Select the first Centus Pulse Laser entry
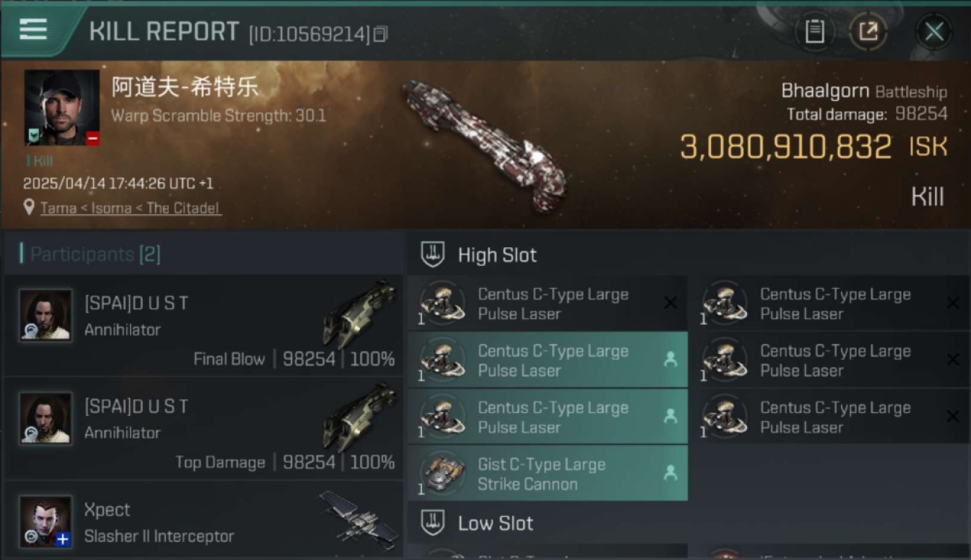971x560 pixels. coord(547,303)
